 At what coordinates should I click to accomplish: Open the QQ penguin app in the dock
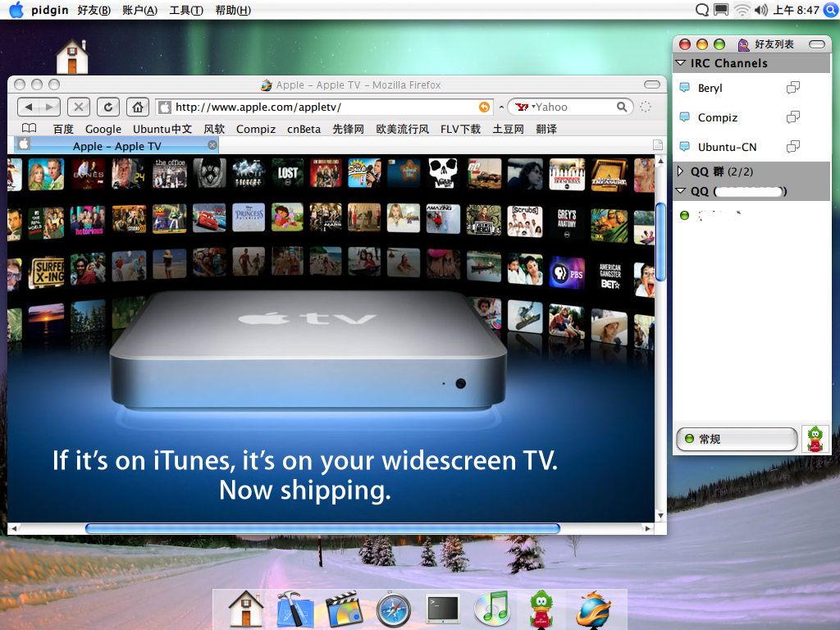[541, 609]
